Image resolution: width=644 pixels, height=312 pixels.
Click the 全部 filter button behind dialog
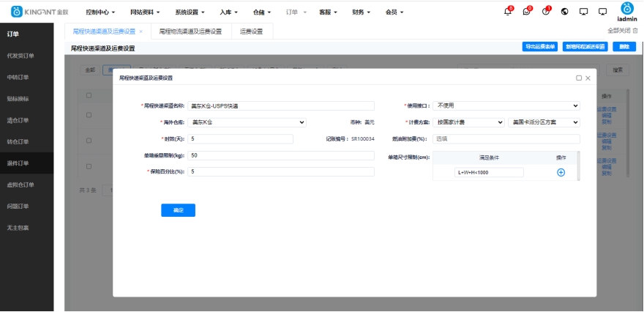[90, 70]
